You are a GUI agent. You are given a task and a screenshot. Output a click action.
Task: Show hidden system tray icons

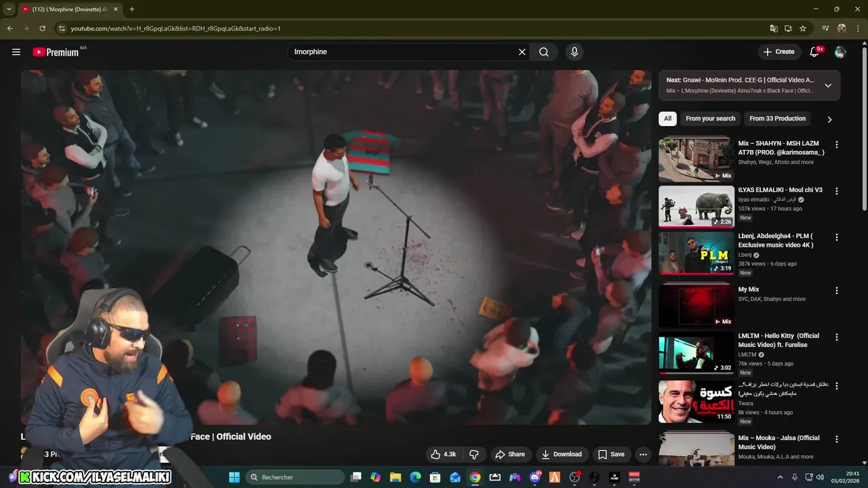(x=780, y=477)
